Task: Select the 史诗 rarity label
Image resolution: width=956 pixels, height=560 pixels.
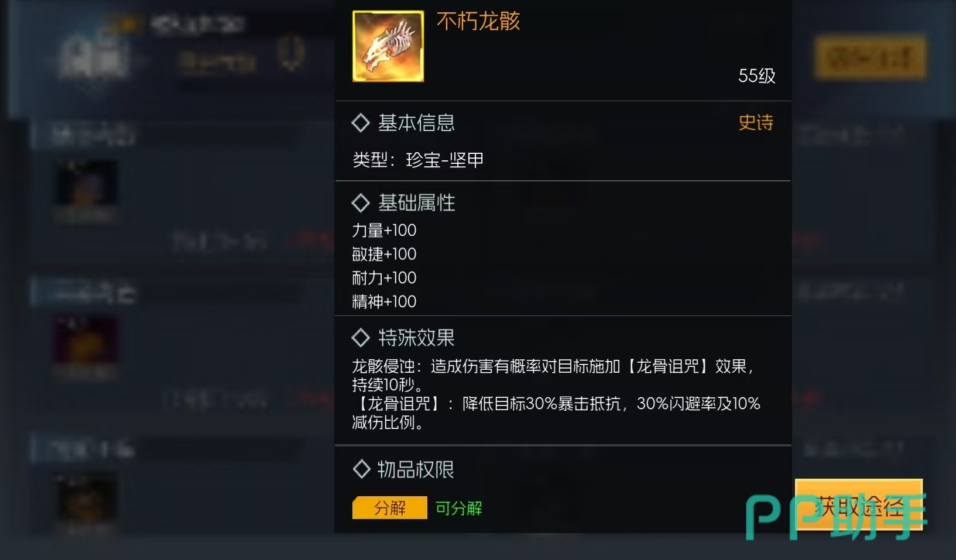Action: click(756, 122)
